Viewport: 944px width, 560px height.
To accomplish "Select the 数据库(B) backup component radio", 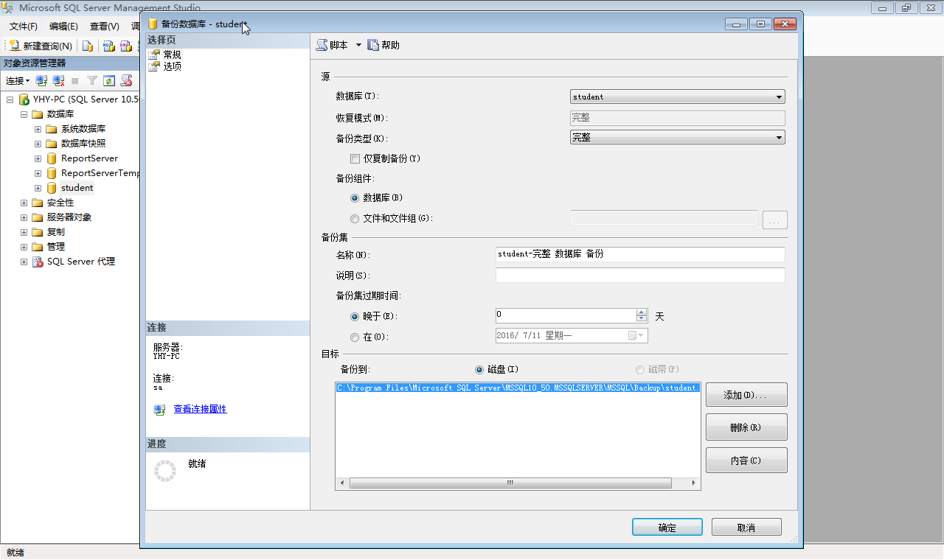I will tap(355, 198).
